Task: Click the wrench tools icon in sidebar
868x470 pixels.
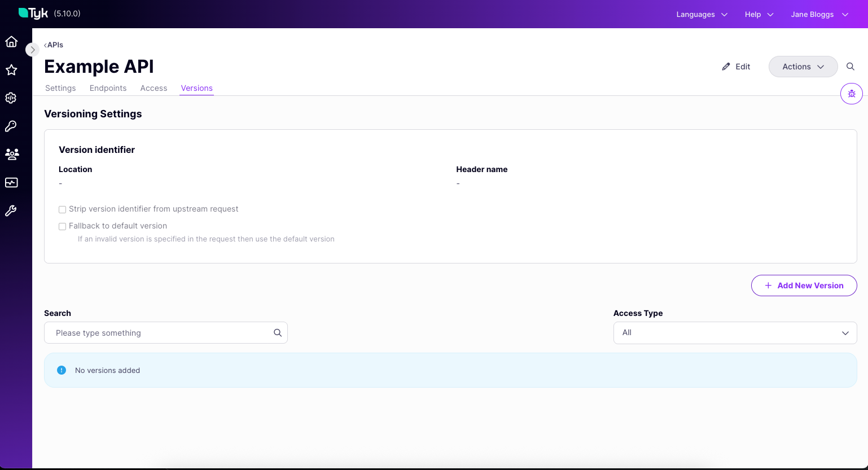Action: [11, 210]
